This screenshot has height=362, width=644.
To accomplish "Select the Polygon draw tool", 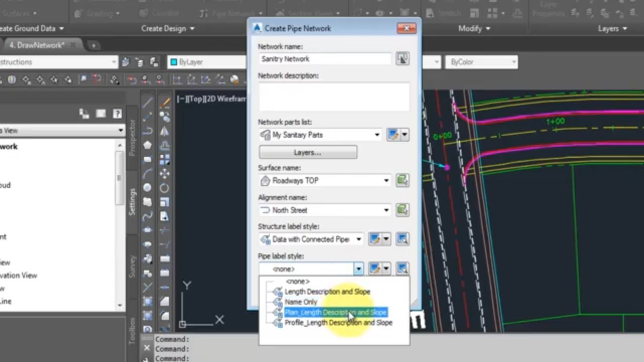I will [147, 145].
